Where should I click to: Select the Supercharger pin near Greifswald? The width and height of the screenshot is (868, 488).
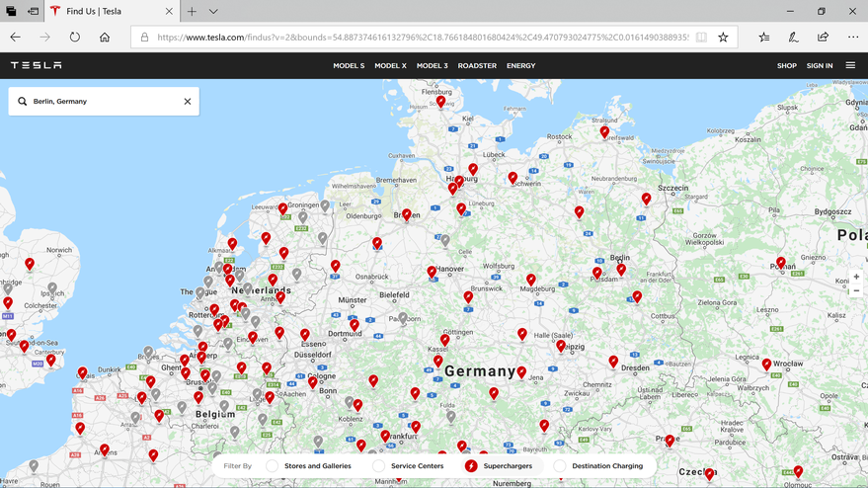(604, 132)
